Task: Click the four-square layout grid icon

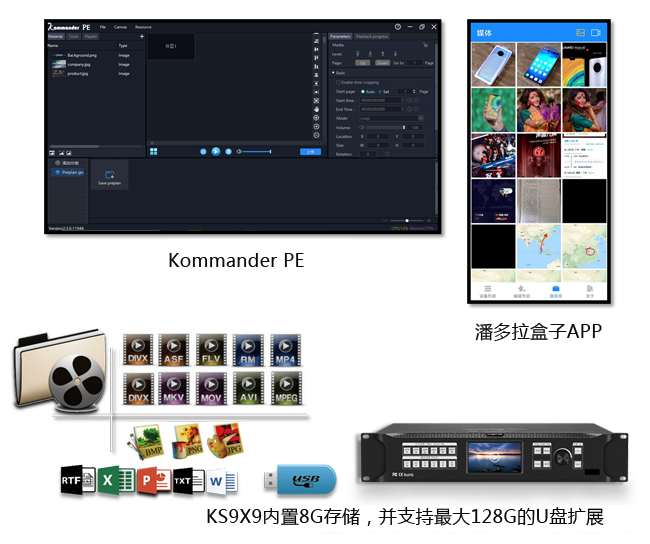Action: tap(154, 151)
